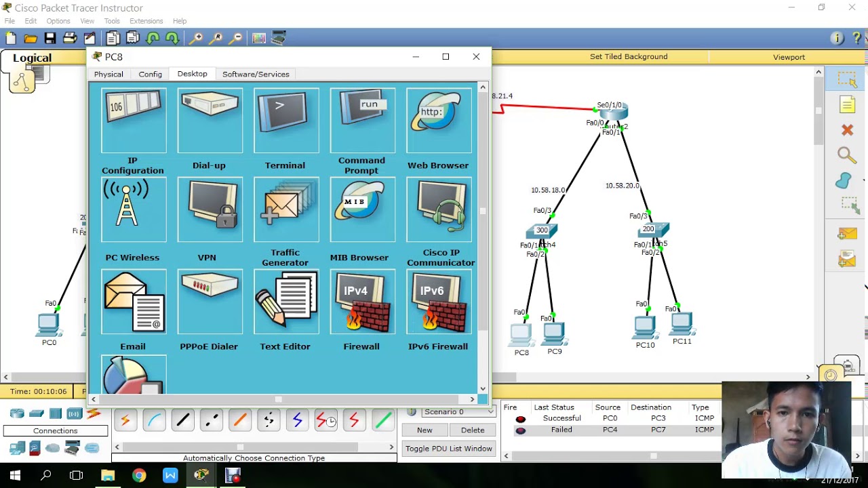This screenshot has width=868, height=488.
Task: Switch to the Config tab
Action: pos(150,74)
